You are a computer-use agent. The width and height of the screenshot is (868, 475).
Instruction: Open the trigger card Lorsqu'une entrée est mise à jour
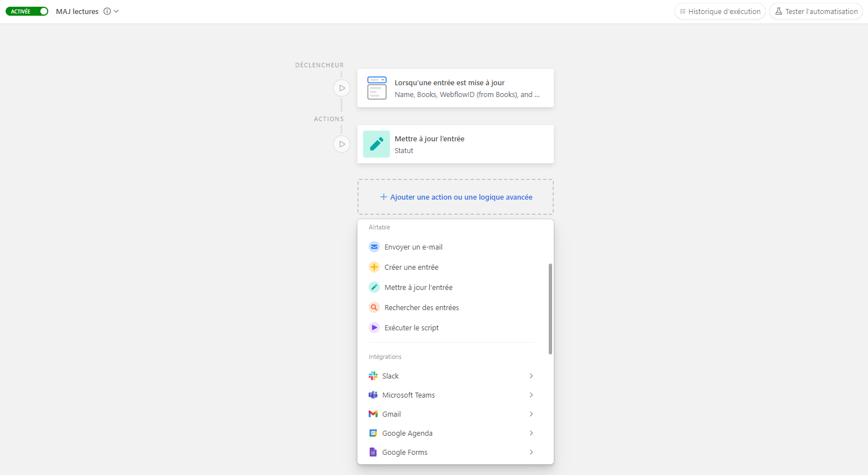456,88
